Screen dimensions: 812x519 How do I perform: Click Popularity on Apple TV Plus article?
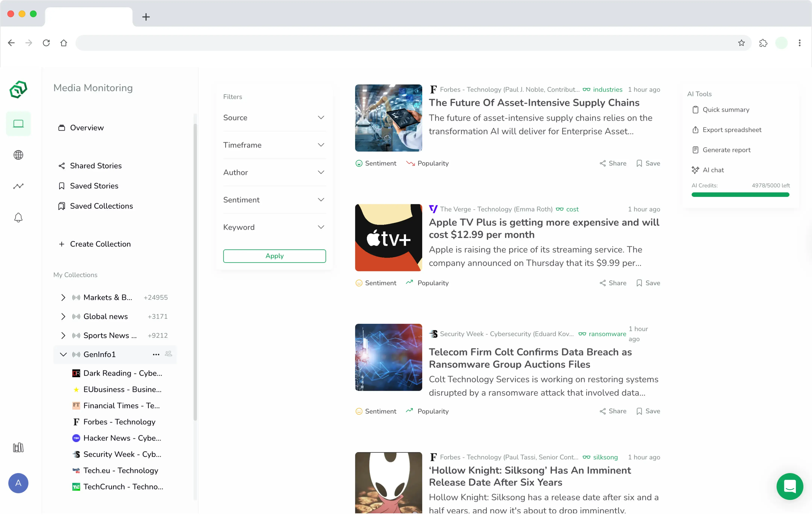tap(427, 283)
